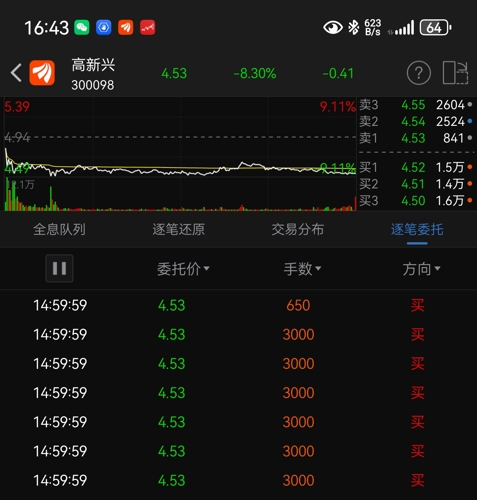Tap the volume bar chart
The height and width of the screenshot is (500, 477).
point(180,194)
